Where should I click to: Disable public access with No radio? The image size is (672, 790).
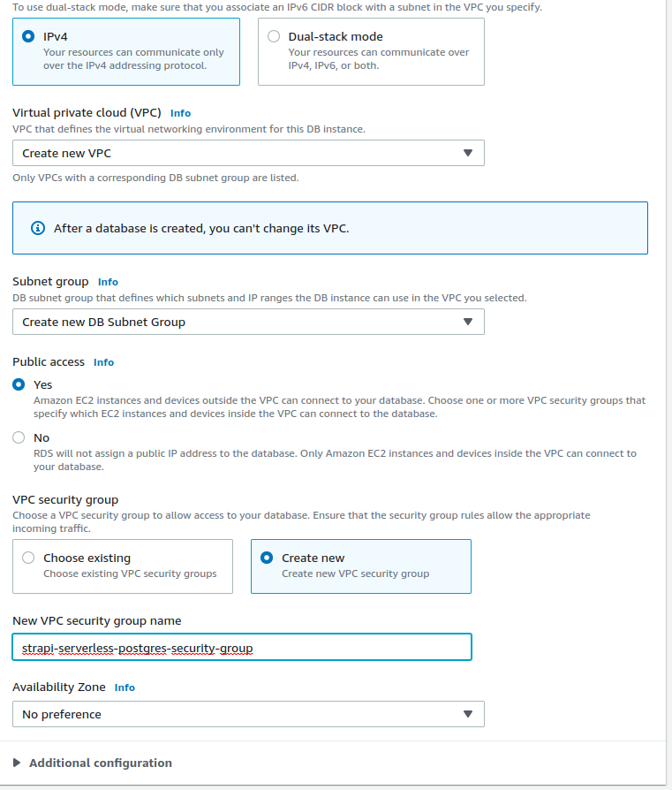(x=19, y=437)
